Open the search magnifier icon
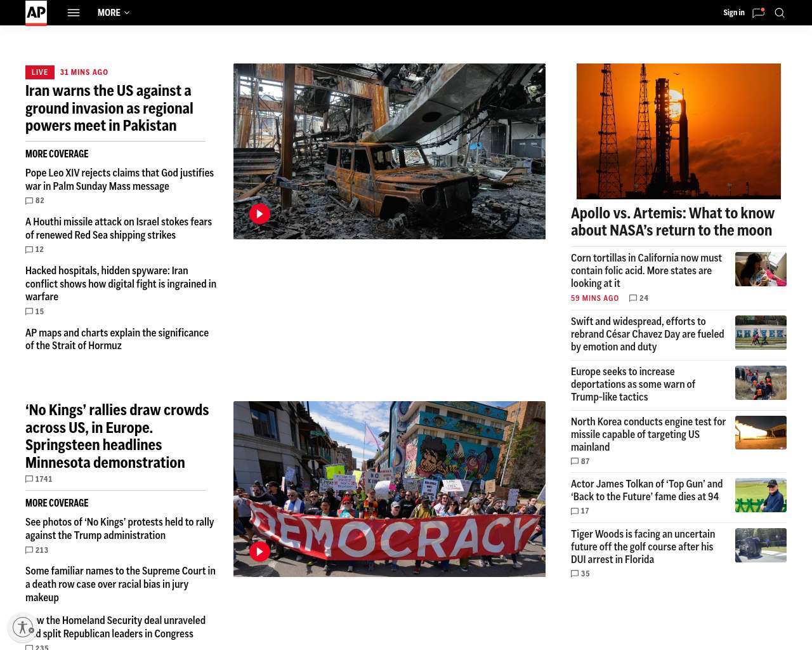 (780, 13)
